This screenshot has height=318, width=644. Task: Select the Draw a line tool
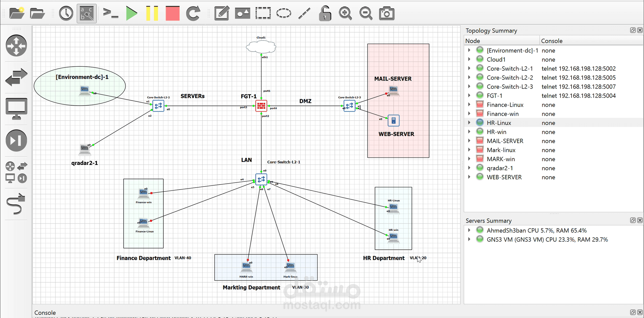coord(304,13)
